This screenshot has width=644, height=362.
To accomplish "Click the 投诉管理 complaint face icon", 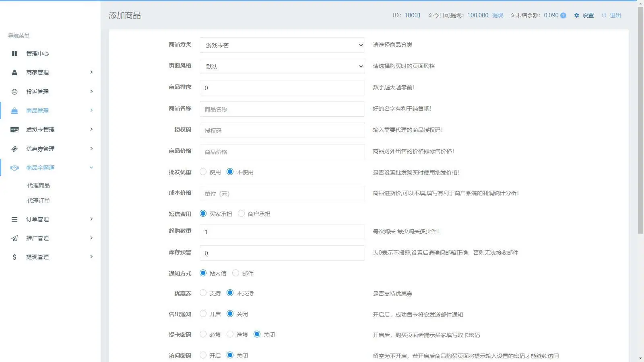I will 14,91.
